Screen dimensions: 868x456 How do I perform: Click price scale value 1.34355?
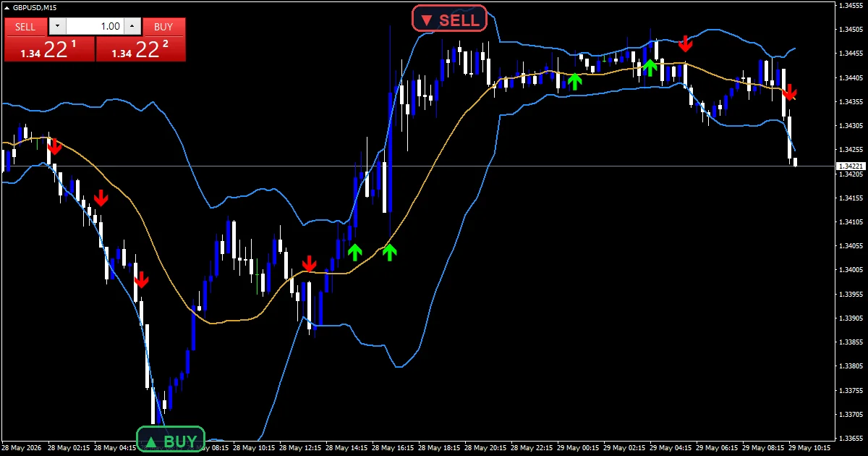pyautogui.click(x=851, y=102)
